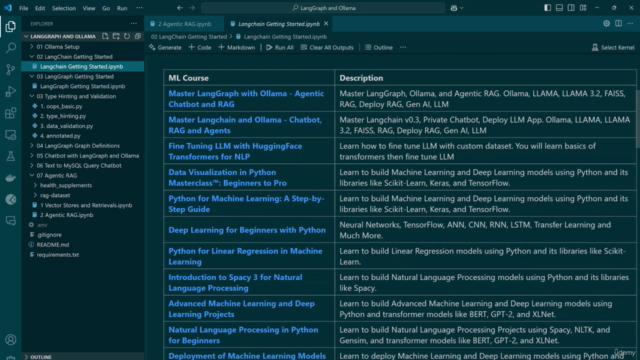Click the Generate button in notebook toolbar
The width and height of the screenshot is (640, 360).
165,47
